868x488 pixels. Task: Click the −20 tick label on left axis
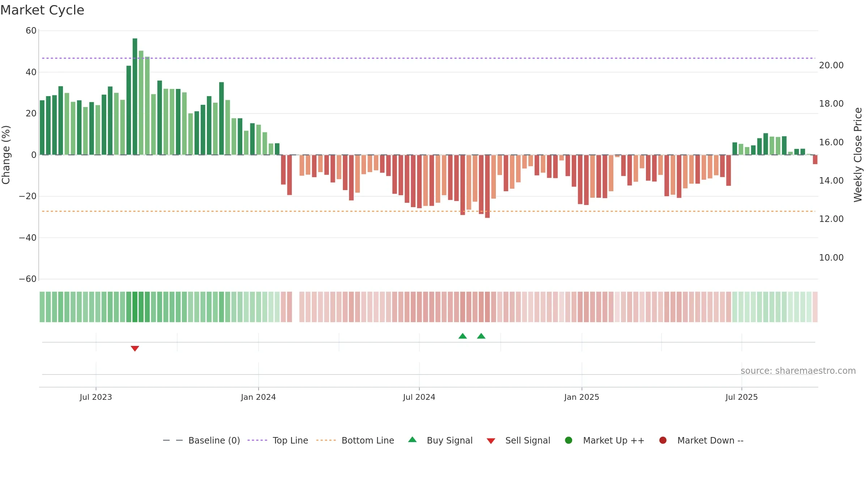coord(28,196)
